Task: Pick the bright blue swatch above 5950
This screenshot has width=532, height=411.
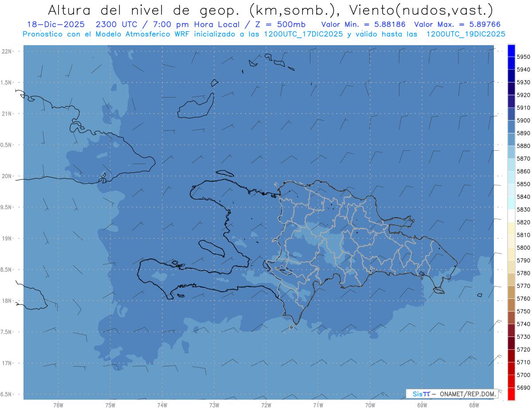Action: (511, 51)
